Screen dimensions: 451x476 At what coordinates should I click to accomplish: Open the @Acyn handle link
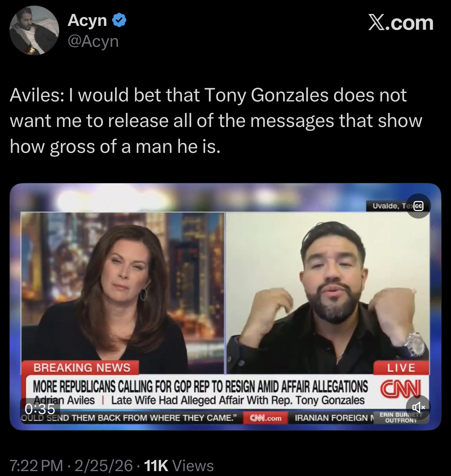(x=93, y=42)
